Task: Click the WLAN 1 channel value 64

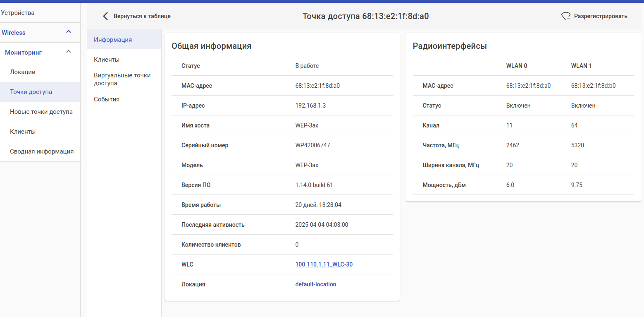Action: coord(575,125)
